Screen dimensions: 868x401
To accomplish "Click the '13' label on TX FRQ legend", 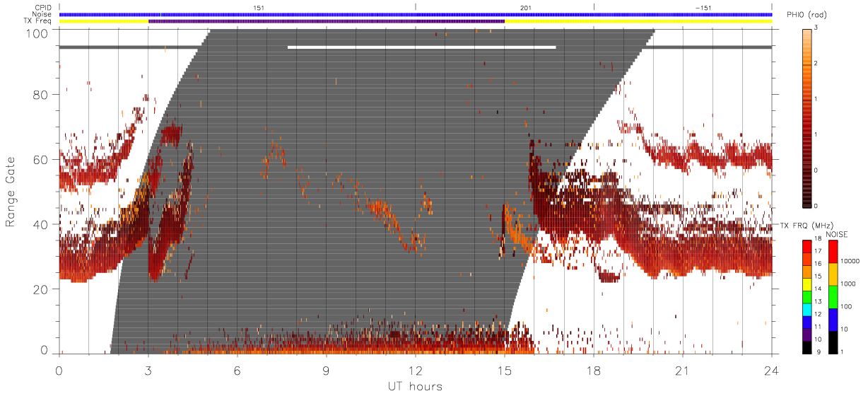I will [x=818, y=301].
